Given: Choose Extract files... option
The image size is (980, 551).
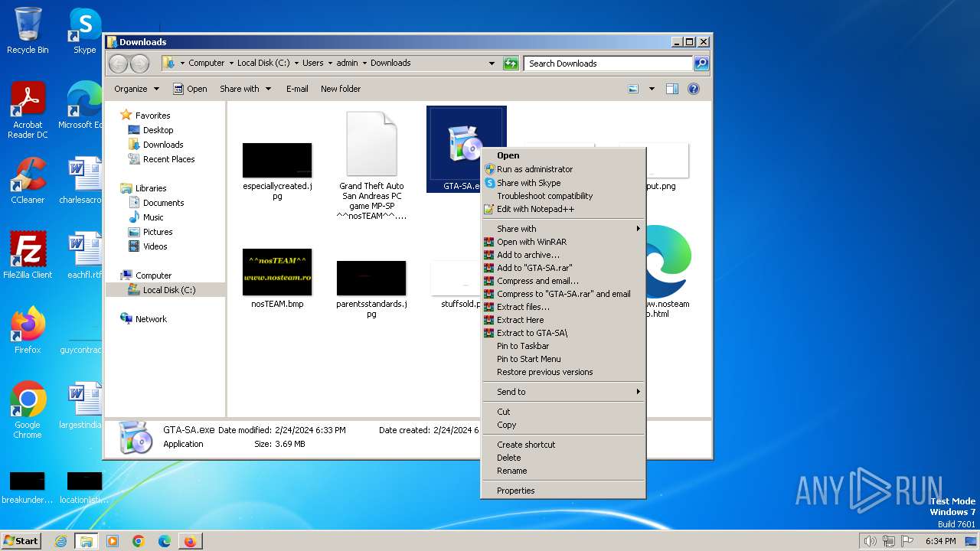Looking at the screenshot, I should 563,307.
